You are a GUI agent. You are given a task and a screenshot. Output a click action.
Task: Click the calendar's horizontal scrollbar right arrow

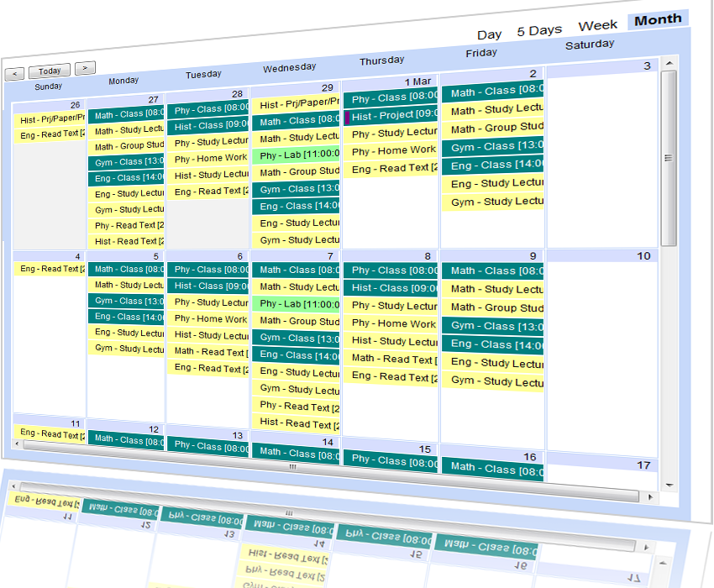[650, 497]
